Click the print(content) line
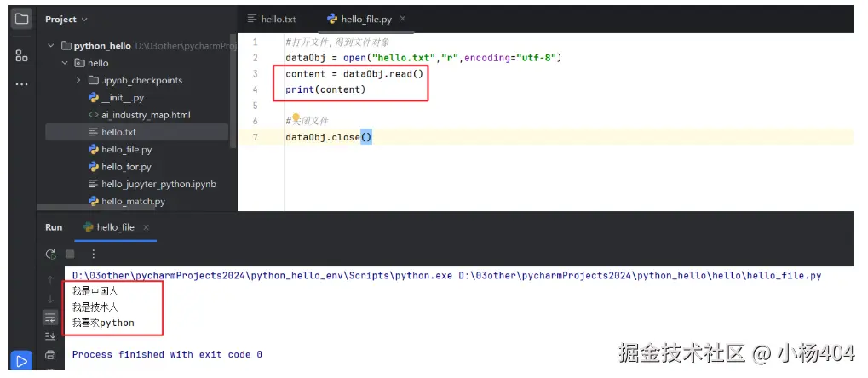The image size is (868, 378). click(325, 89)
